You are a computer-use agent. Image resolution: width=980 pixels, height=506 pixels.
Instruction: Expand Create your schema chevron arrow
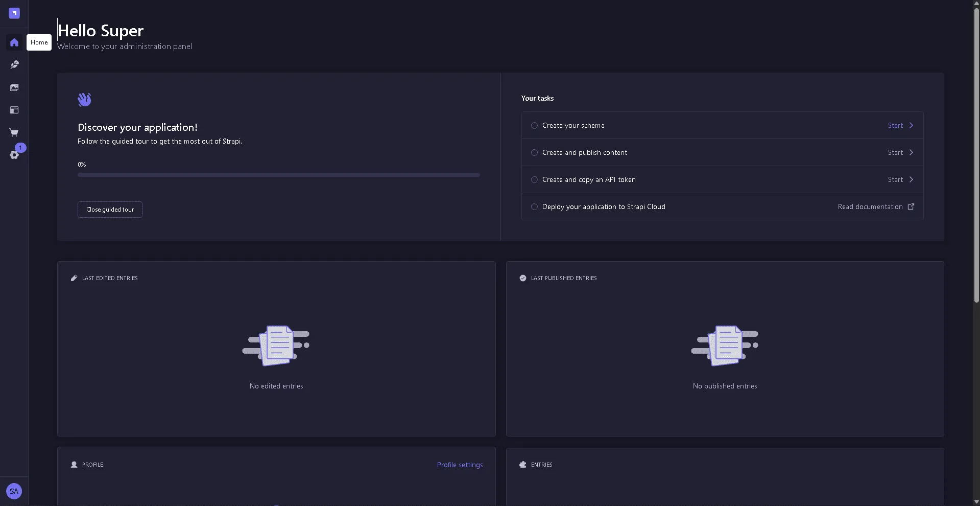[911, 125]
